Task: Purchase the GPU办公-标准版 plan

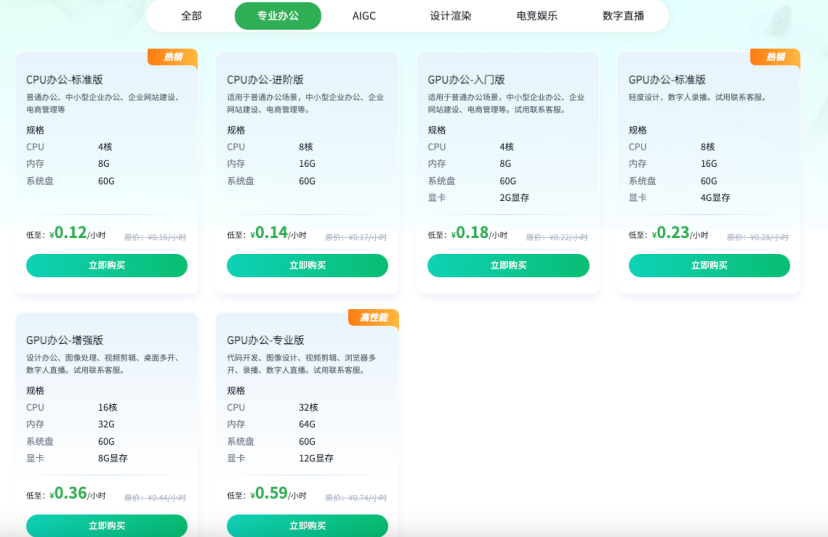Action: 709,265
